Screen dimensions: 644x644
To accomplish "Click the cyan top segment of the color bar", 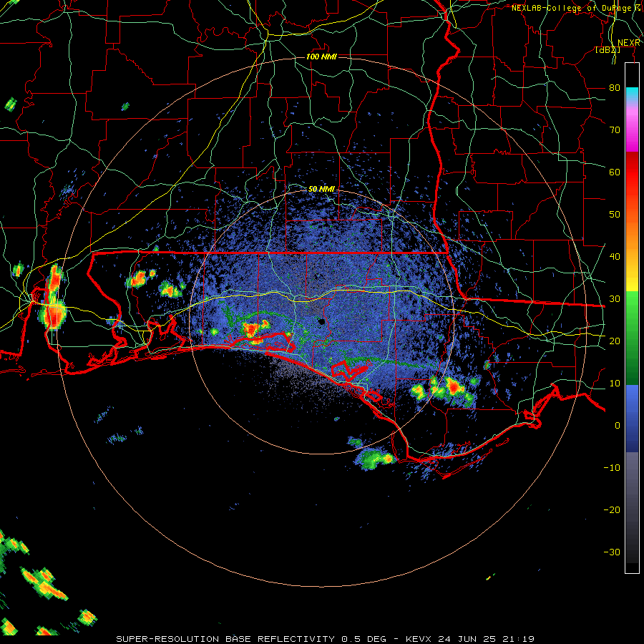I will click(x=632, y=94).
